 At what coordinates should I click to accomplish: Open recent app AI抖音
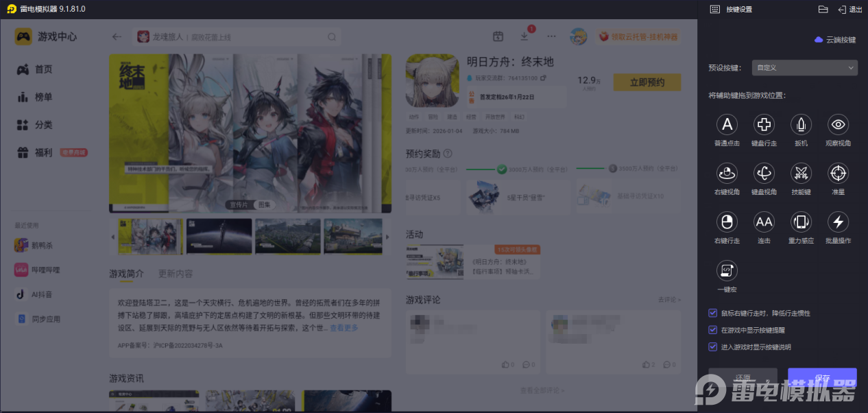pyautogui.click(x=34, y=294)
